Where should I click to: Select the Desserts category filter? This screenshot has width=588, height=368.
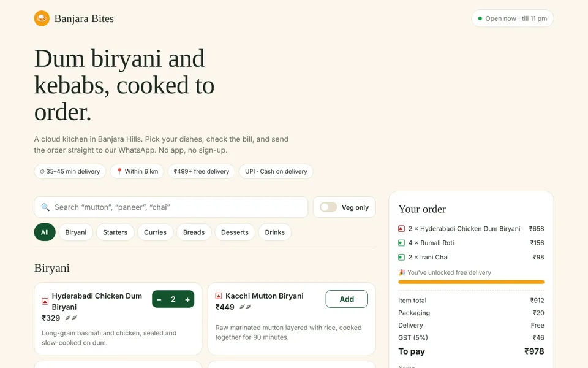[x=235, y=232]
